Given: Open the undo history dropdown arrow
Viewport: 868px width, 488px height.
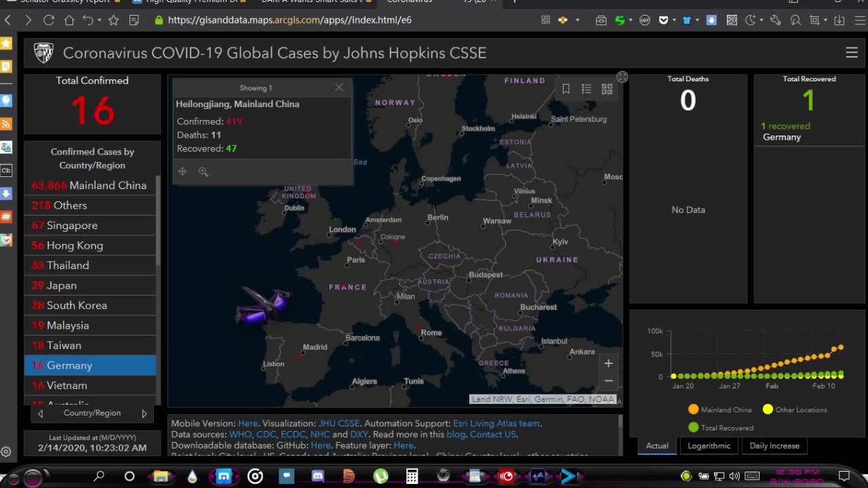Looking at the screenshot, I should point(99,20).
